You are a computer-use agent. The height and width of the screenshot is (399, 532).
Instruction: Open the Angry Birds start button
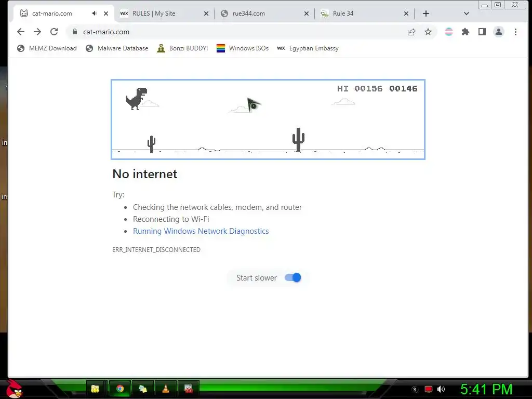point(14,389)
